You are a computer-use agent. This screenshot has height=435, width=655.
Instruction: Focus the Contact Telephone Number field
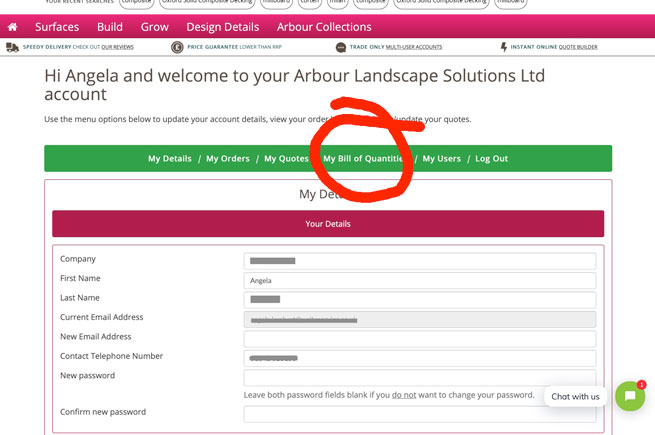(420, 358)
